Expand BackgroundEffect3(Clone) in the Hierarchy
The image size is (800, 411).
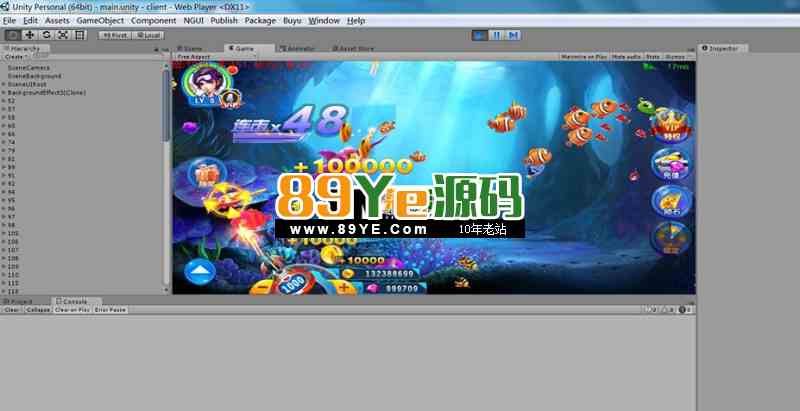pyautogui.click(x=4, y=93)
